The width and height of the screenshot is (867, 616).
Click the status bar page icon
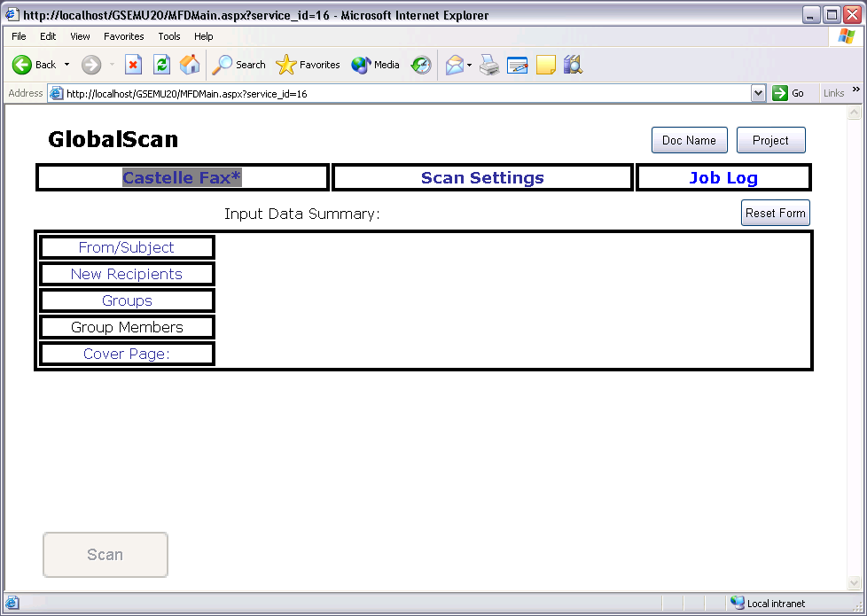[x=12, y=604]
